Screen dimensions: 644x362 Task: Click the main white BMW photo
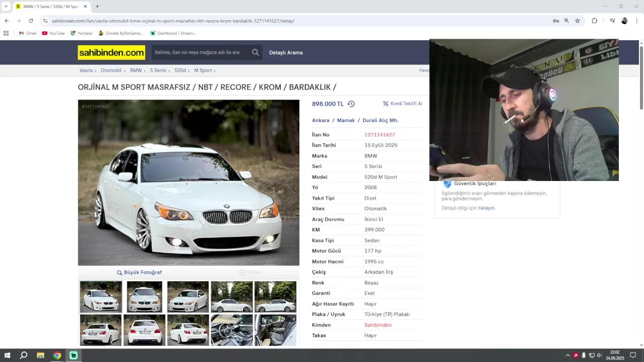[189, 183]
